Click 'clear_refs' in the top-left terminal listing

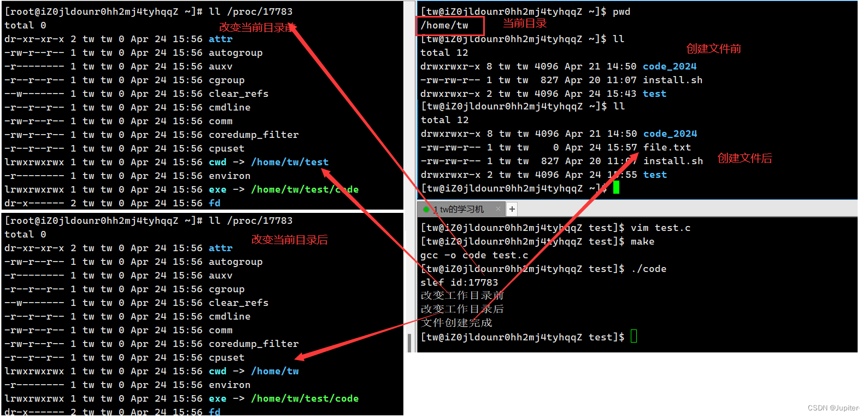(238, 94)
